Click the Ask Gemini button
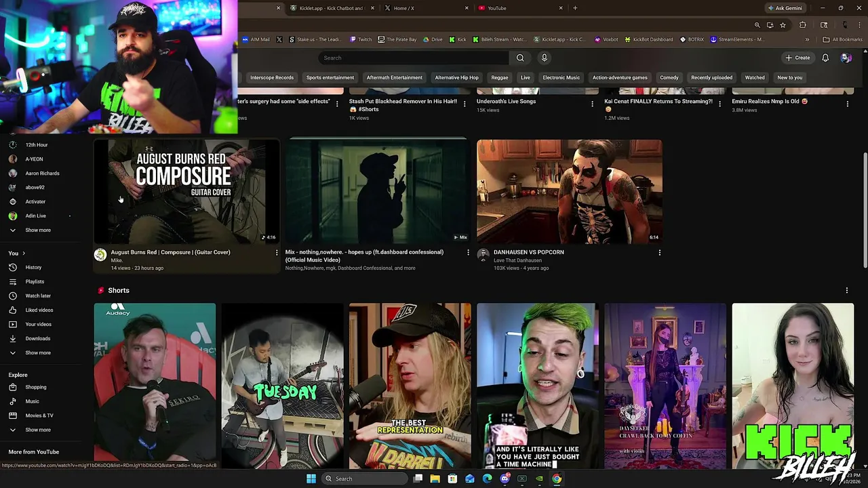 (x=785, y=8)
